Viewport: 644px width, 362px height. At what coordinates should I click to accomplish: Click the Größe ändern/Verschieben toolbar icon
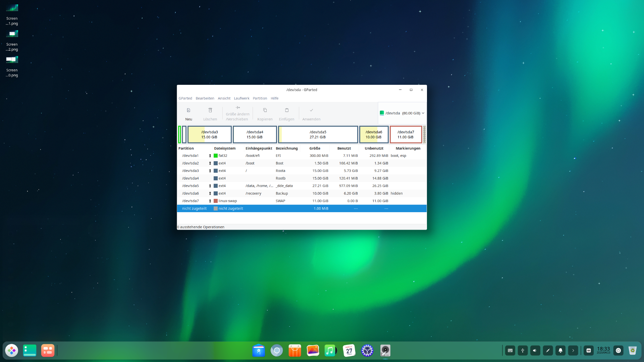tap(237, 108)
